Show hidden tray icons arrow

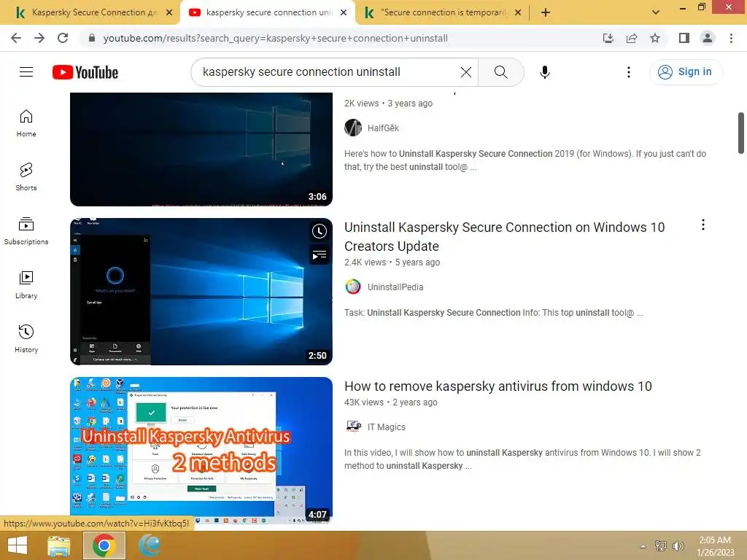[643, 546]
